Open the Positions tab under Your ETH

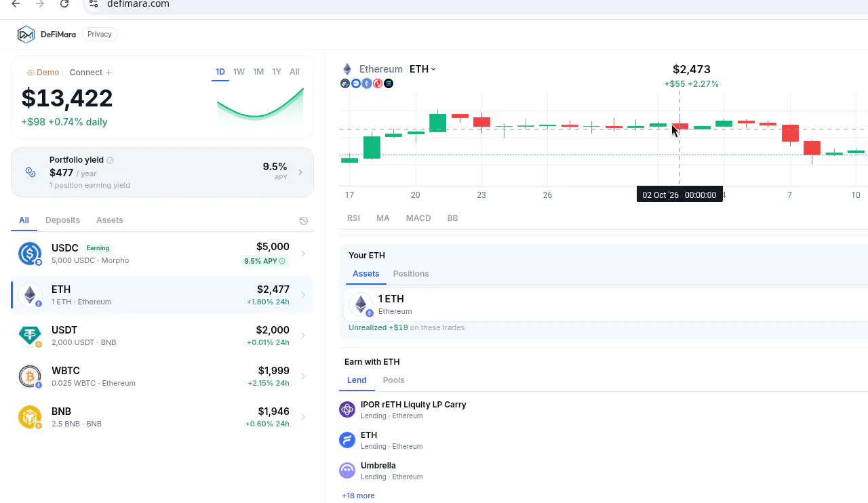pos(411,274)
